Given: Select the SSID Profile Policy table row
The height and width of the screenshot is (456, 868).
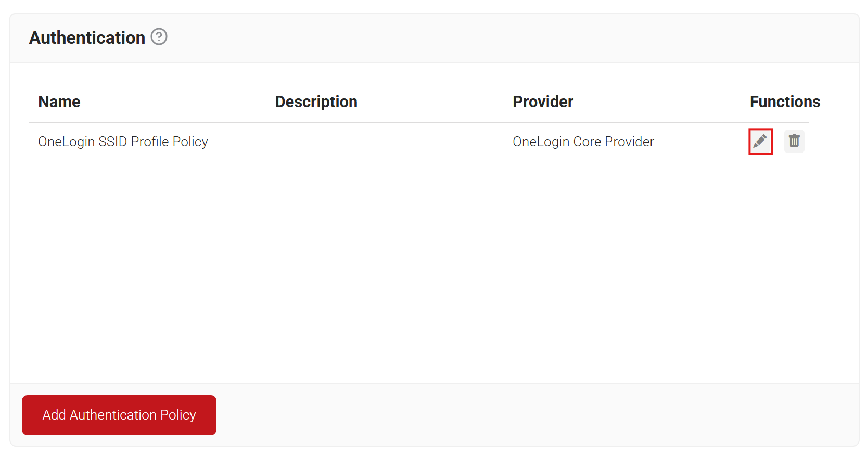Looking at the screenshot, I should (419, 142).
